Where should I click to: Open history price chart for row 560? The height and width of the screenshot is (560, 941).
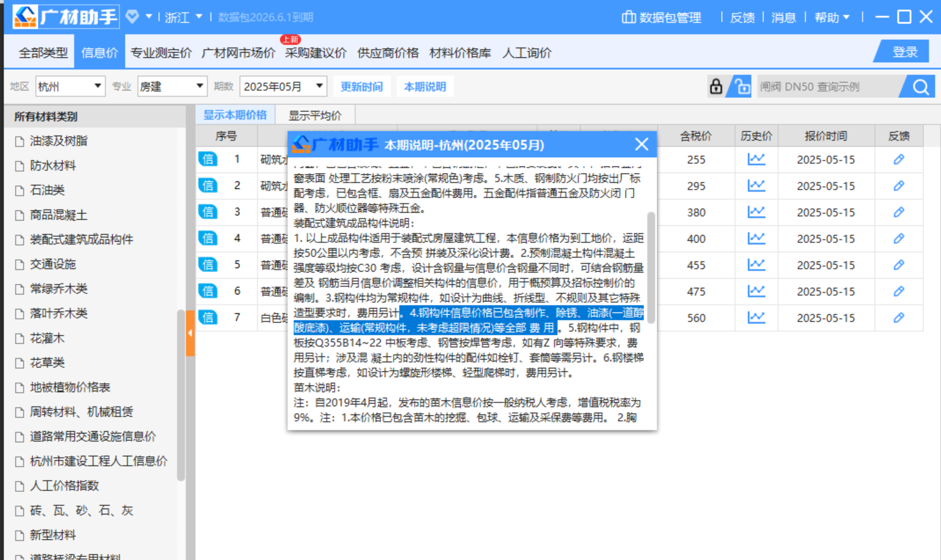756,317
